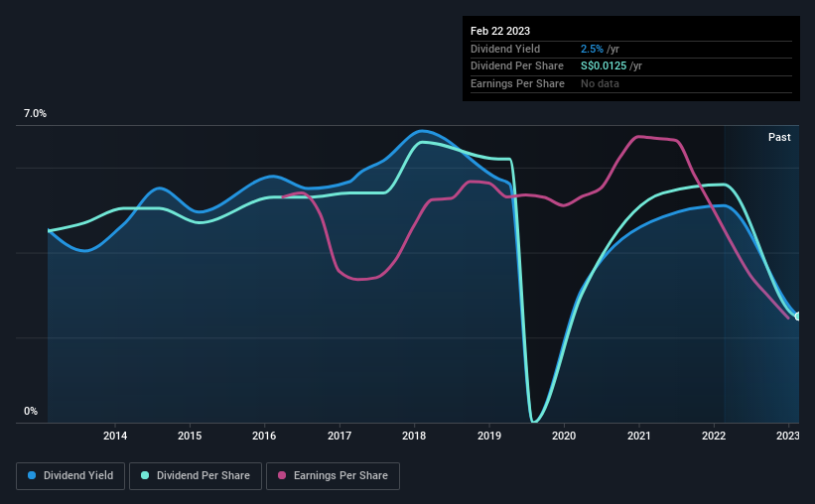815x504 pixels.
Task: Click the 2017 x-axis label
Action: (340, 436)
